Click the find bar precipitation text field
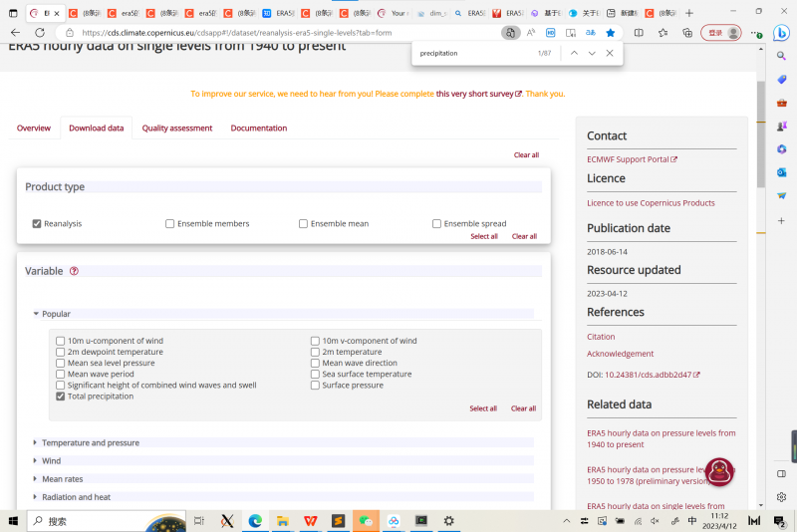 [468, 53]
